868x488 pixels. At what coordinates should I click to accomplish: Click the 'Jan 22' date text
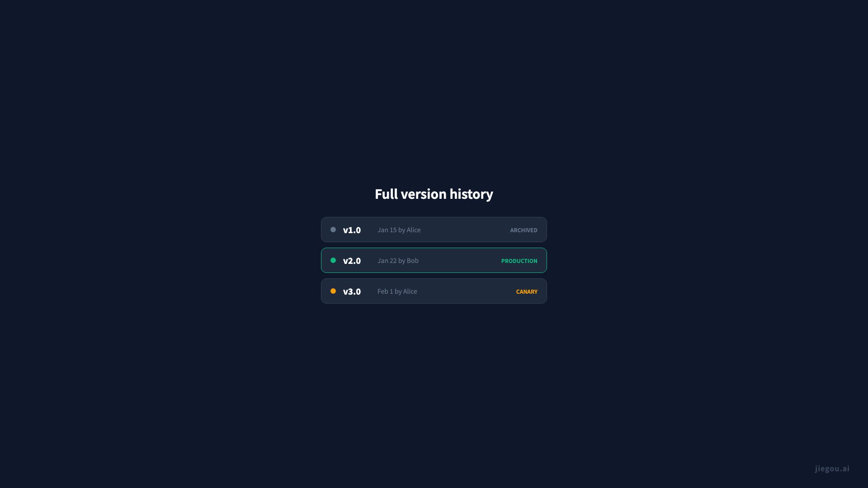[387, 261]
